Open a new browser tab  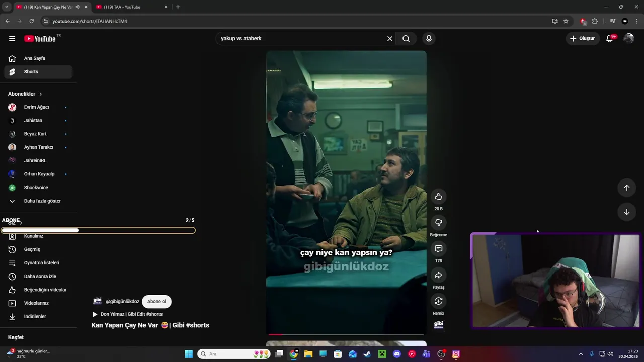(x=178, y=7)
